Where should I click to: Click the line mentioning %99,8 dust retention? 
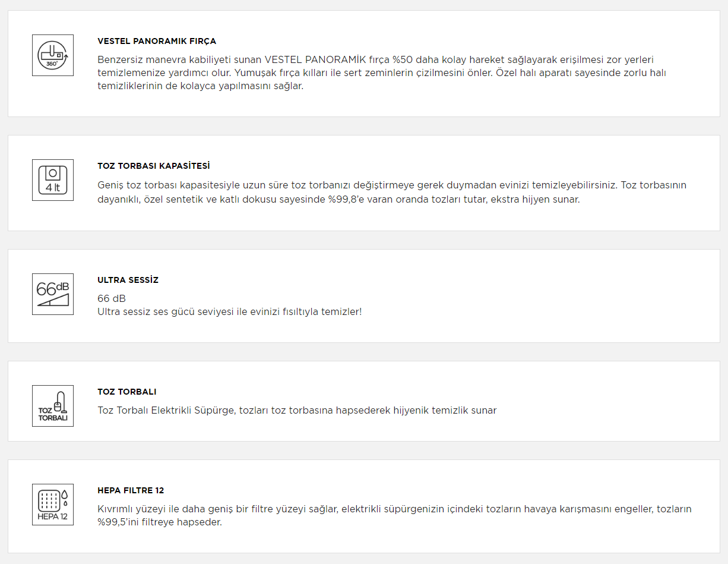point(338,199)
